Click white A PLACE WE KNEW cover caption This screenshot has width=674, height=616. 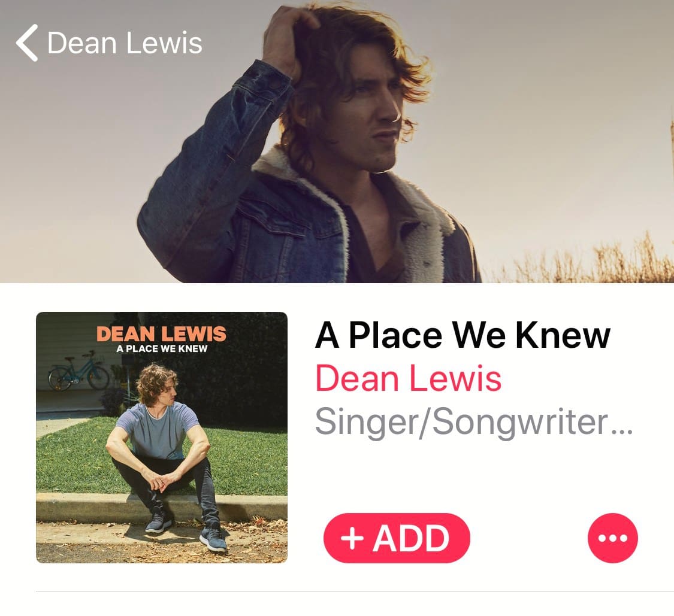(162, 349)
